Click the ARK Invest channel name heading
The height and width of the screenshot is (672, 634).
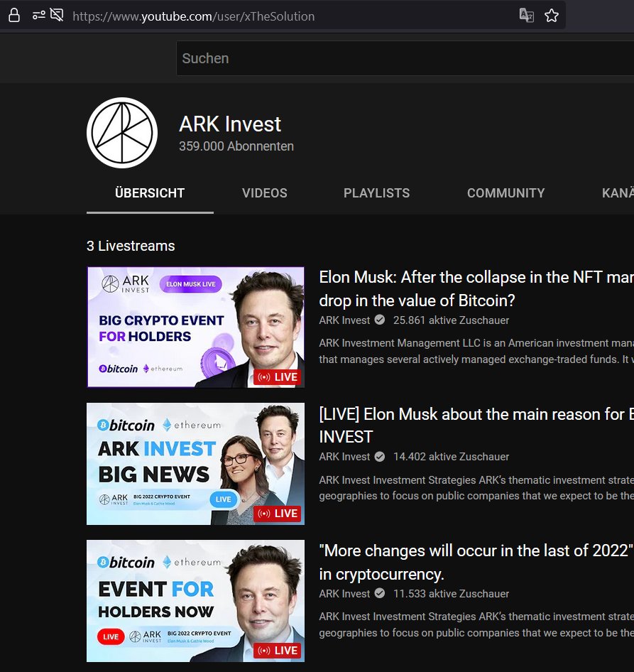click(230, 124)
